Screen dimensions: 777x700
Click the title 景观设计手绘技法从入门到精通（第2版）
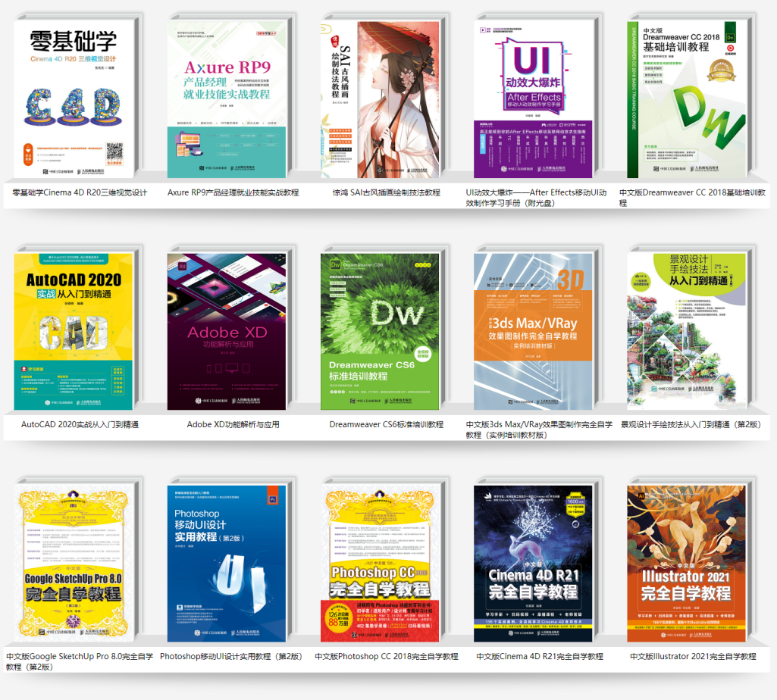[691, 424]
